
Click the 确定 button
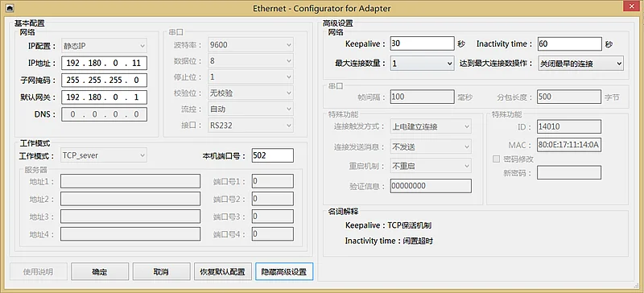click(99, 271)
